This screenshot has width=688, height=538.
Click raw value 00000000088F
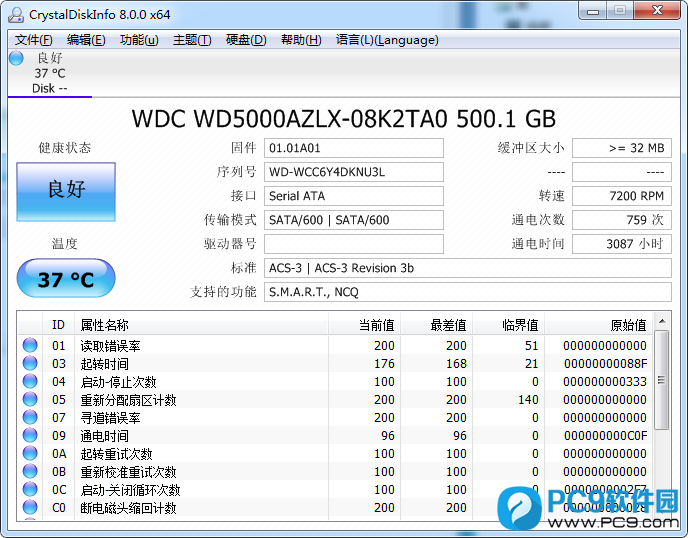[606, 364]
